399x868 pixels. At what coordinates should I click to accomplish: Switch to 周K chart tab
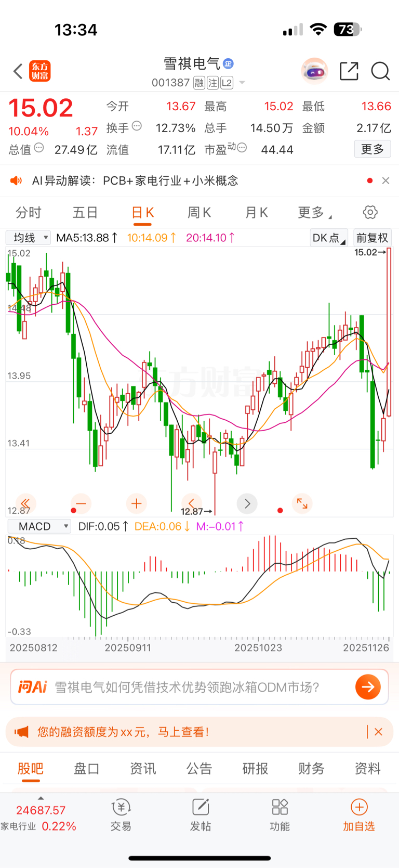tap(199, 213)
